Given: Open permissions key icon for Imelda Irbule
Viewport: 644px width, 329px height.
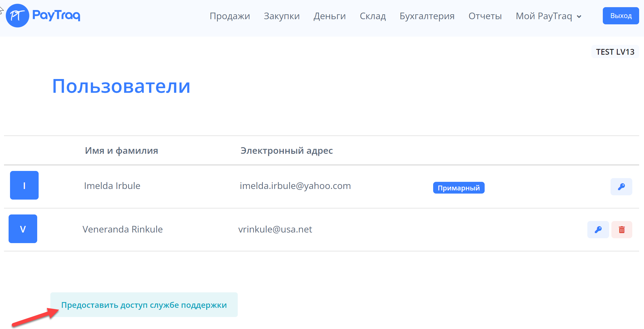Looking at the screenshot, I should click(x=621, y=187).
